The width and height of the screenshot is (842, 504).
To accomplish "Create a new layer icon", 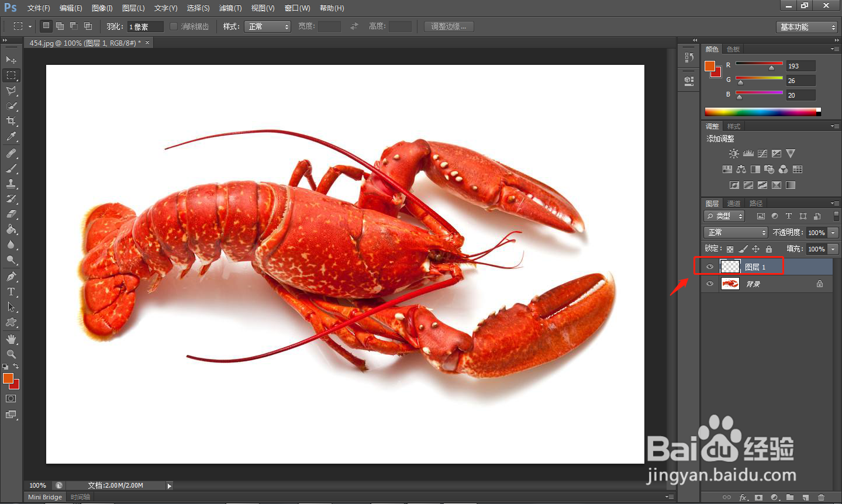I will (806, 498).
